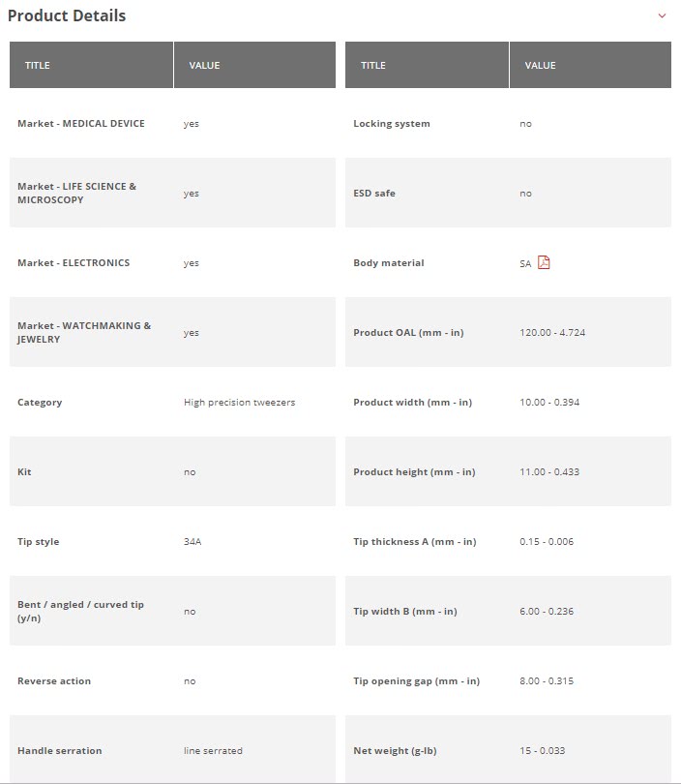The image size is (681, 784).
Task: Select the SA body material value
Action: 525,263
